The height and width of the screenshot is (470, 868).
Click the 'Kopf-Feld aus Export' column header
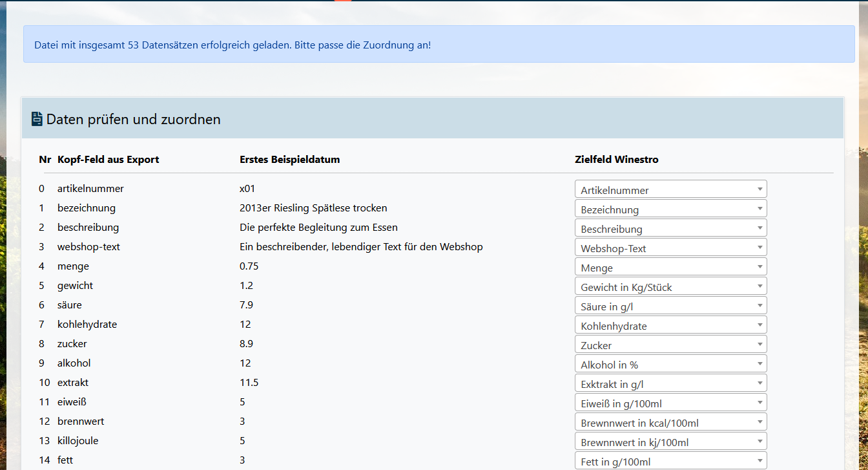coord(108,160)
